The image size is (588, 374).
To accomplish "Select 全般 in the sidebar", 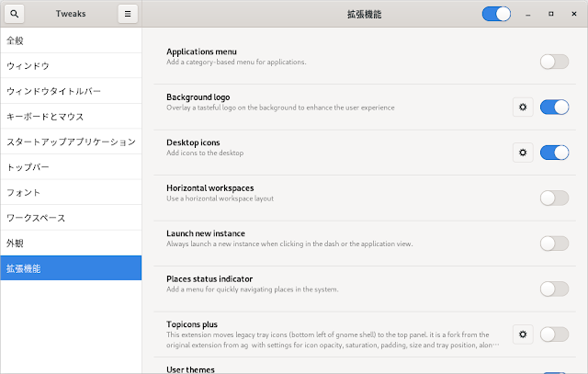I will (71, 40).
